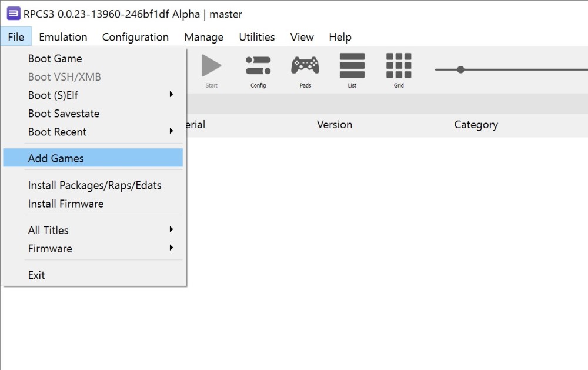Choose Boot Game menu entry
Screen dimensions: 588x370
pos(55,58)
